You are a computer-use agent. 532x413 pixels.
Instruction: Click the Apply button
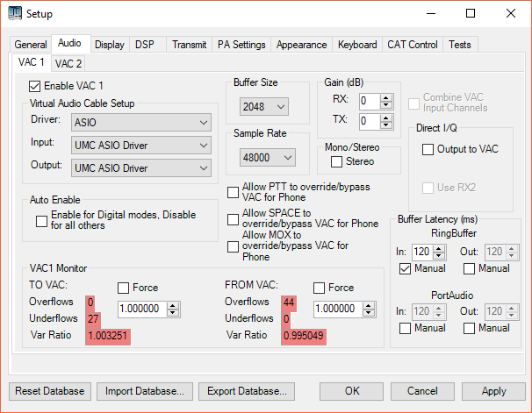pos(493,391)
